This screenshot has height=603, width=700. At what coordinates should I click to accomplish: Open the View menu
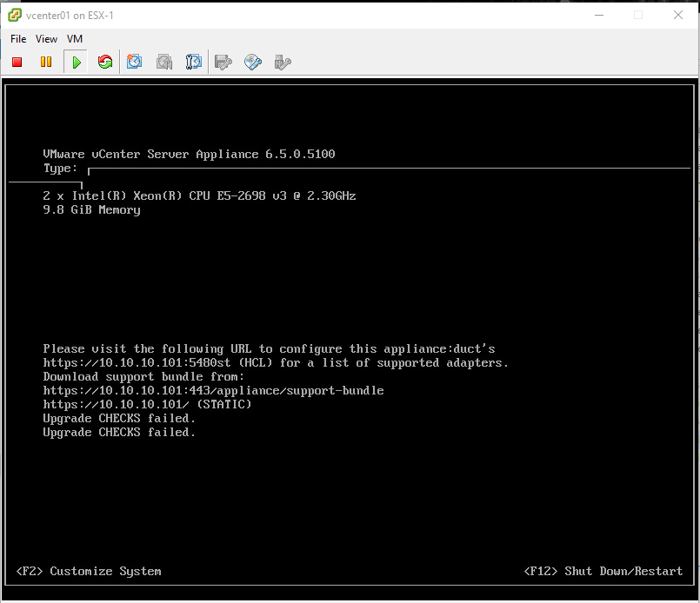tap(46, 39)
